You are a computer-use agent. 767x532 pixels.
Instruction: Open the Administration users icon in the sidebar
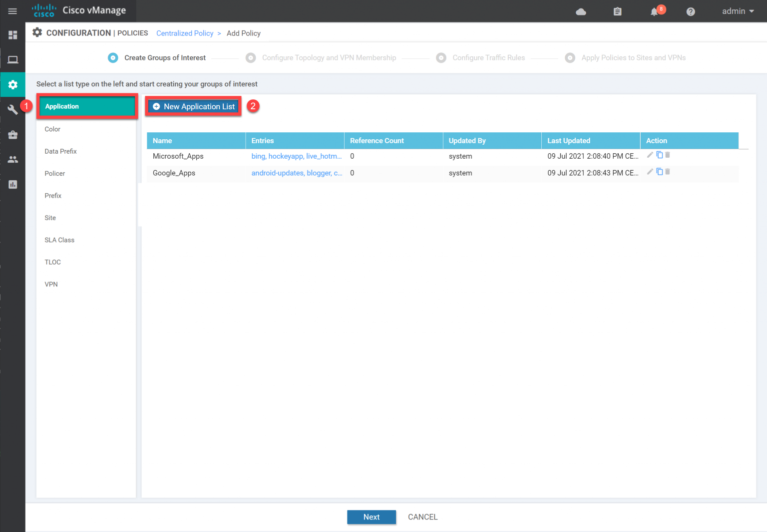tap(12, 159)
